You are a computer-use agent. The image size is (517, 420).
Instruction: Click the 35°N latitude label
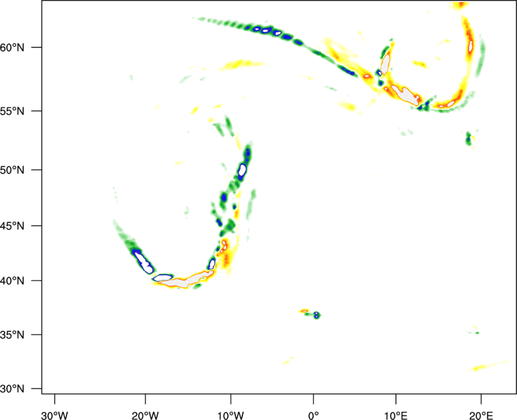pyautogui.click(x=12, y=335)
